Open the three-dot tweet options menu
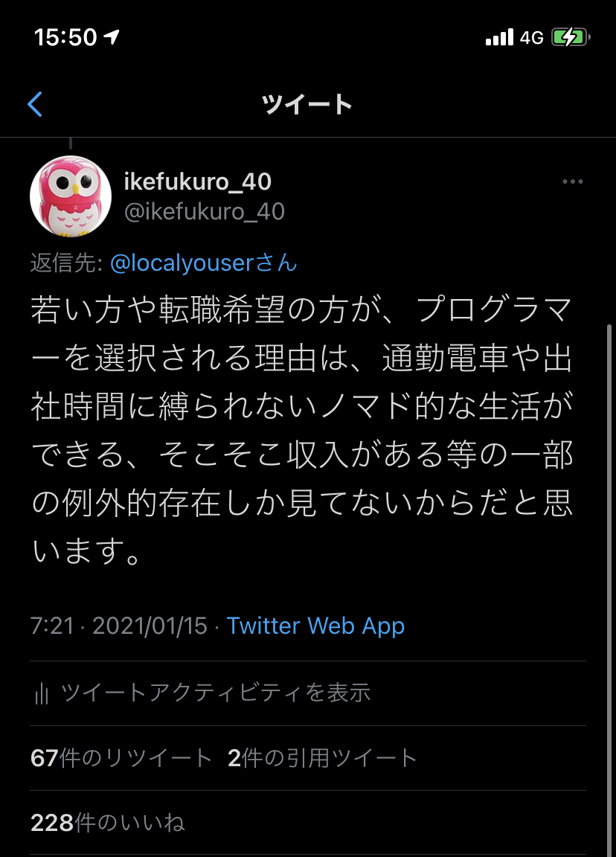 [572, 182]
